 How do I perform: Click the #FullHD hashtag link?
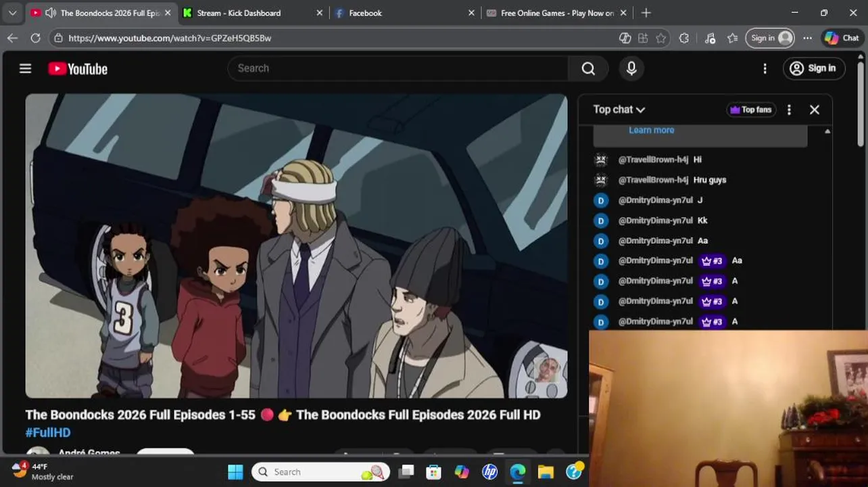[x=48, y=432]
